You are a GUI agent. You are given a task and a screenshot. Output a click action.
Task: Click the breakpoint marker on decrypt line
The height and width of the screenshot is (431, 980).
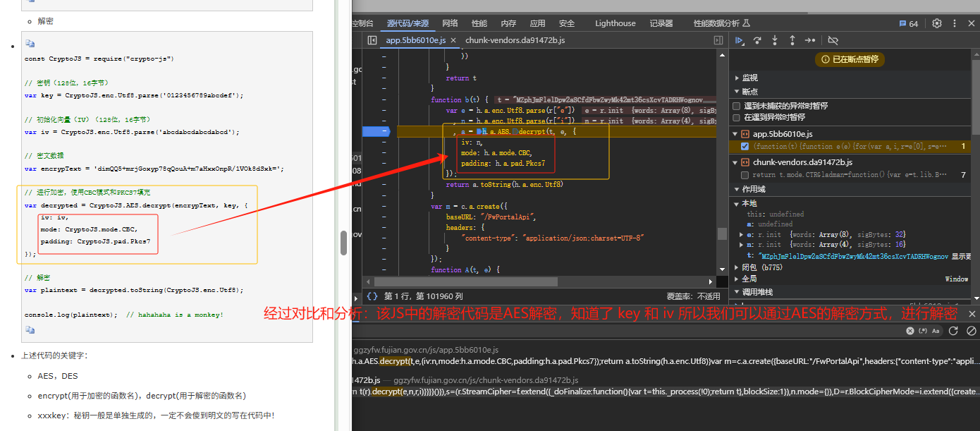(x=375, y=131)
